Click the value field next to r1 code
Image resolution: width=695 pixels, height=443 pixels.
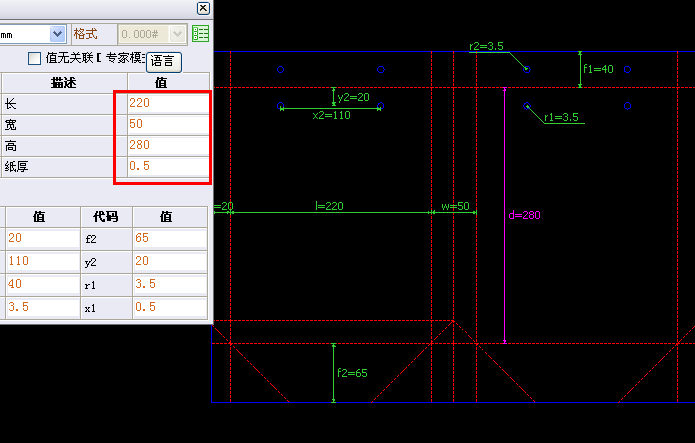170,285
